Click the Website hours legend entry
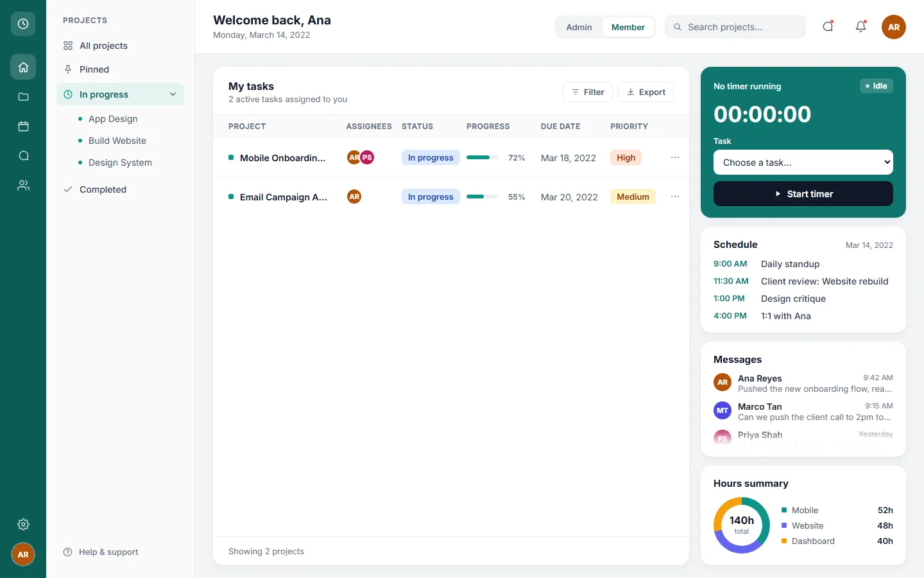 (x=837, y=525)
